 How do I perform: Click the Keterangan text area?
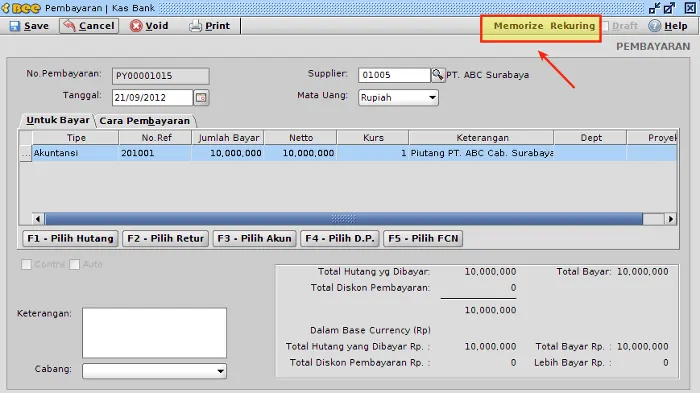pyautogui.click(x=154, y=333)
